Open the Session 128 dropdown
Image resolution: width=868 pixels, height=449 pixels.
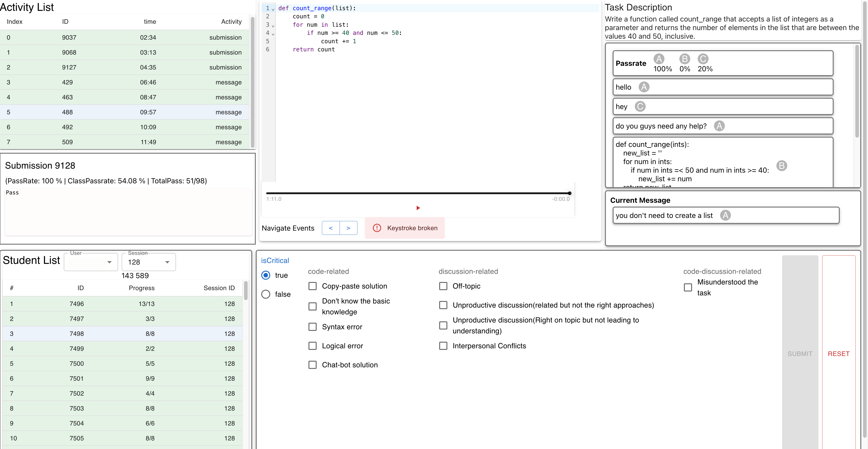pyautogui.click(x=149, y=262)
